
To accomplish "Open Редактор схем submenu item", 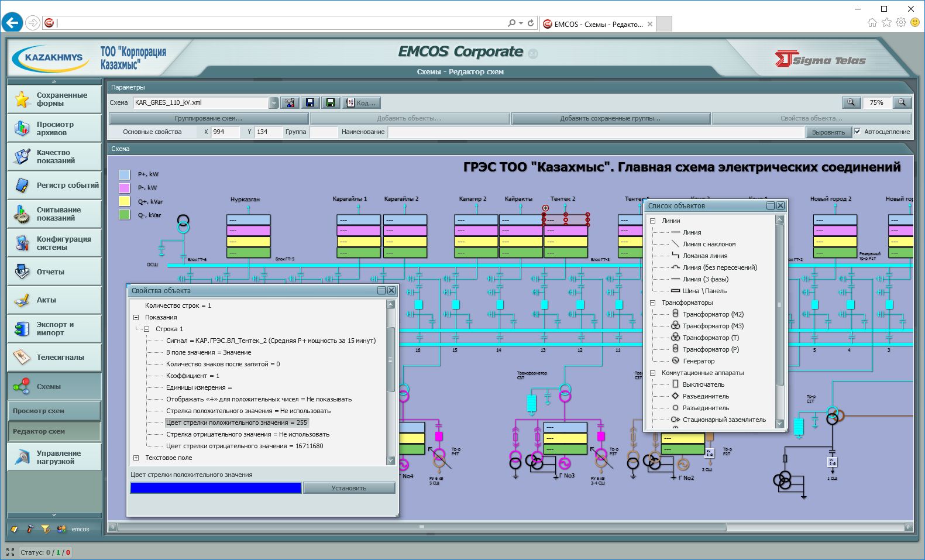I will pos(54,431).
